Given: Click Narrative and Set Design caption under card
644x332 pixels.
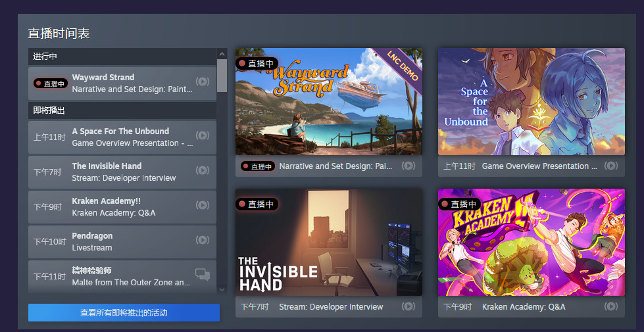Looking at the screenshot, I should tap(336, 166).
